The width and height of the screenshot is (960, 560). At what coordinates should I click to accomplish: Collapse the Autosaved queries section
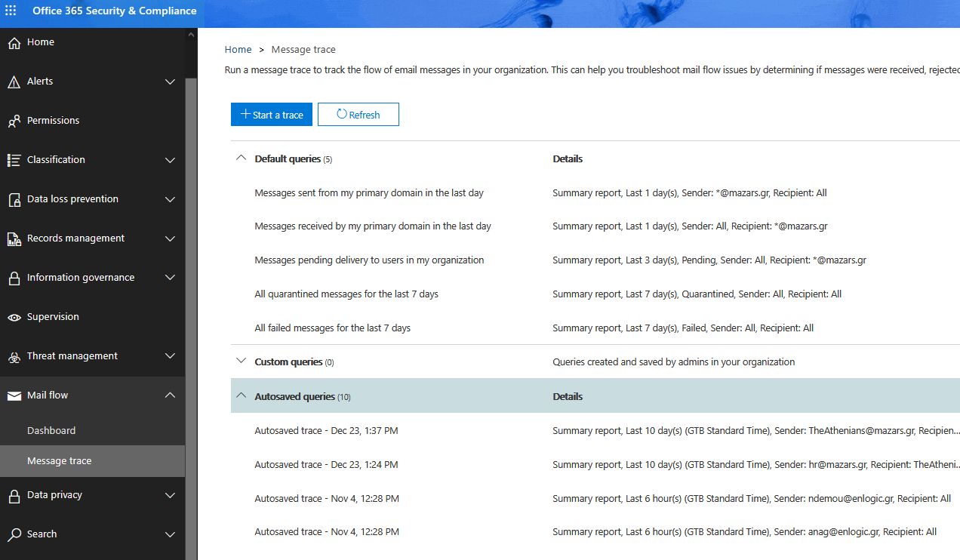242,395
